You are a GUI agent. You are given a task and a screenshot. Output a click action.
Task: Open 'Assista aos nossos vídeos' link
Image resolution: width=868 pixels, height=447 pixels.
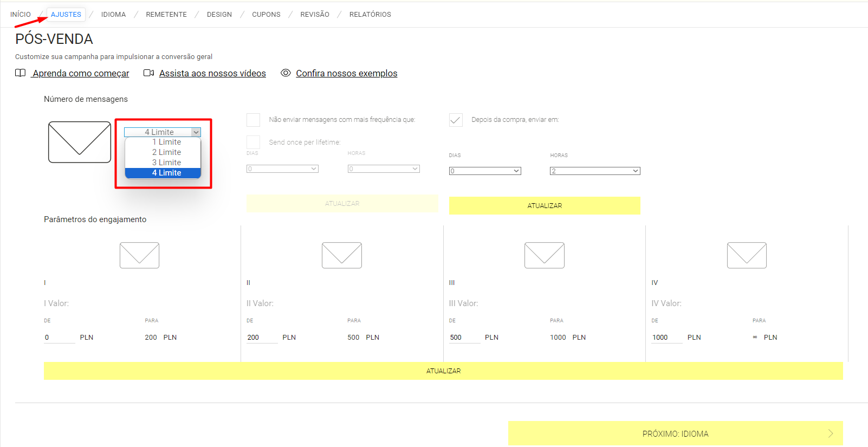tap(212, 73)
